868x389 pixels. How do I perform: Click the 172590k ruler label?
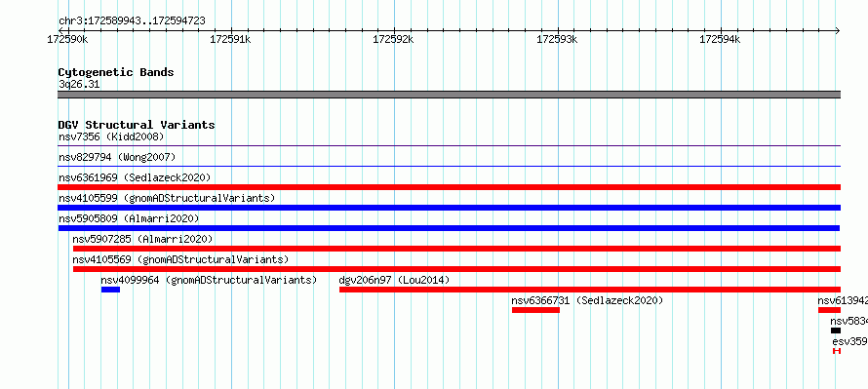67,39
